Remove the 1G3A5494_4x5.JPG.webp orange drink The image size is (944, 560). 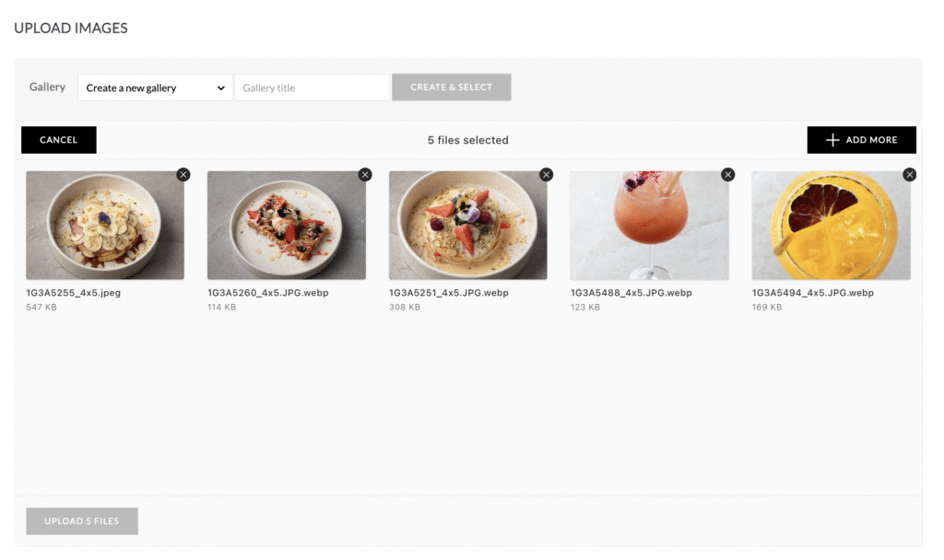tap(910, 174)
